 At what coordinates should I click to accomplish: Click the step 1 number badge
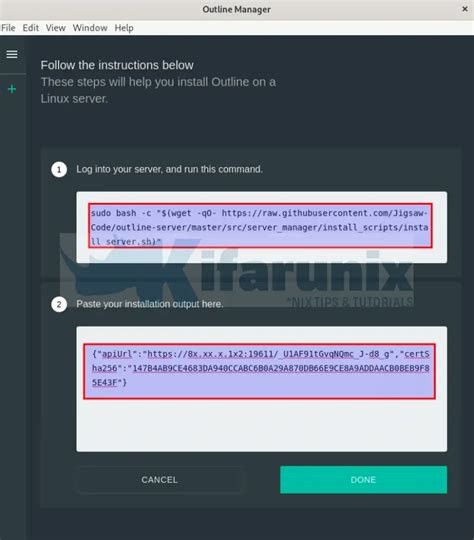[x=59, y=169]
